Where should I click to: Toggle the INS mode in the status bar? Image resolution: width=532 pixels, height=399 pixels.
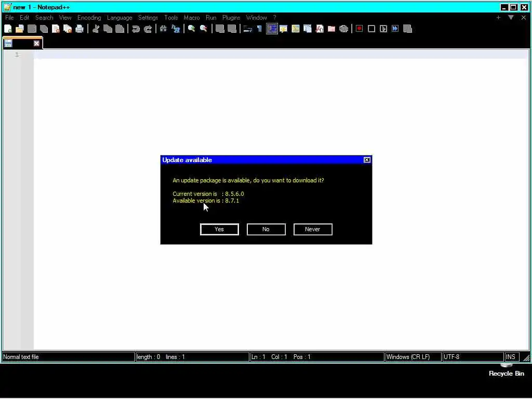(512, 357)
